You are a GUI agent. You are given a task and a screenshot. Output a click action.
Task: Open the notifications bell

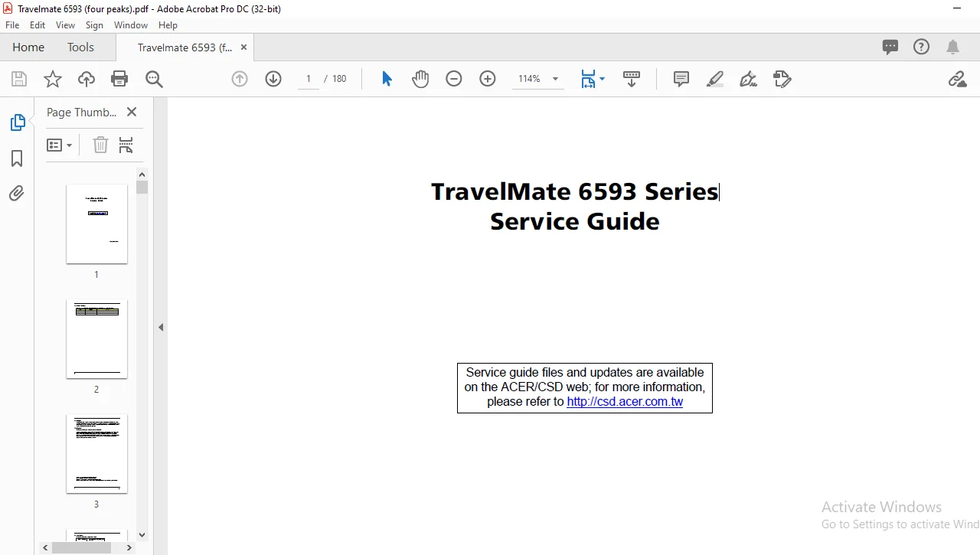[x=953, y=47]
